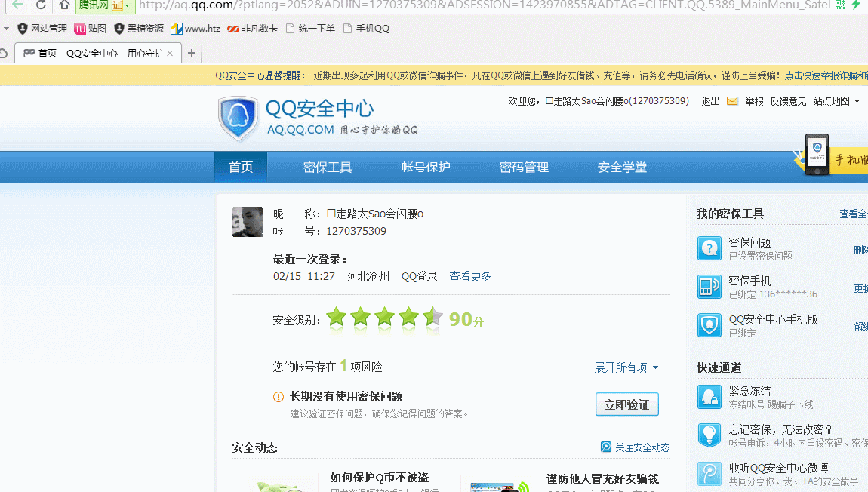Expand all risk items via 展开所有项

click(x=626, y=367)
